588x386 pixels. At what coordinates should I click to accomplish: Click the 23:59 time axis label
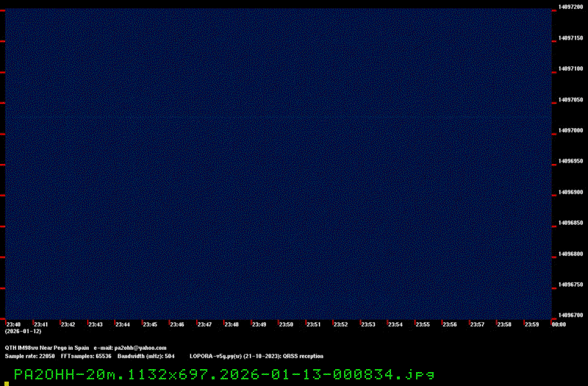pos(531,324)
